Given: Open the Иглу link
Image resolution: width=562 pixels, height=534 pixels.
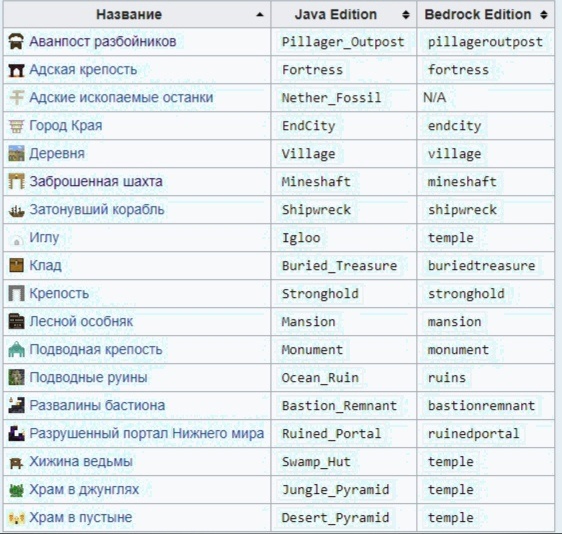Looking at the screenshot, I should tap(44, 238).
